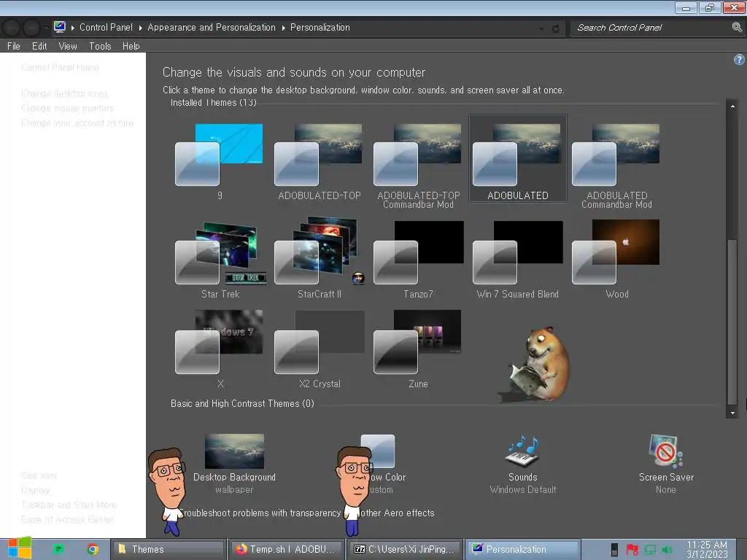Switch to C:\Users 7-Zip taskbar button
This screenshot has height=560, width=747.
(x=404, y=549)
